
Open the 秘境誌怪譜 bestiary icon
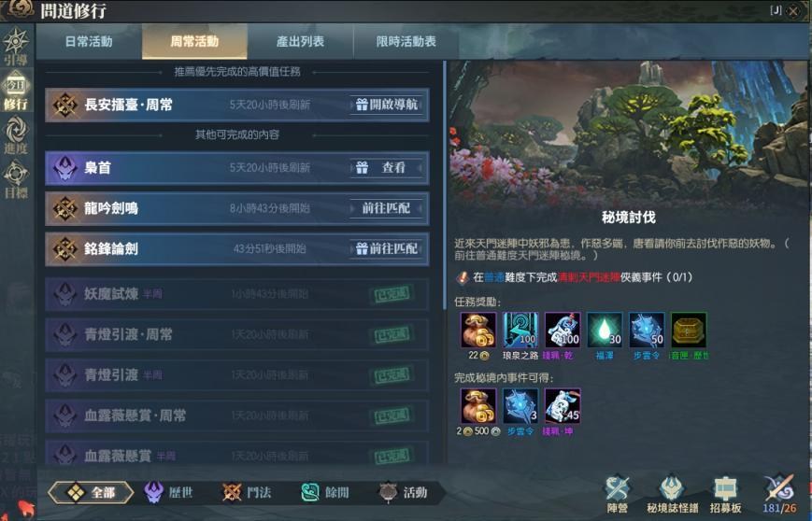672,495
